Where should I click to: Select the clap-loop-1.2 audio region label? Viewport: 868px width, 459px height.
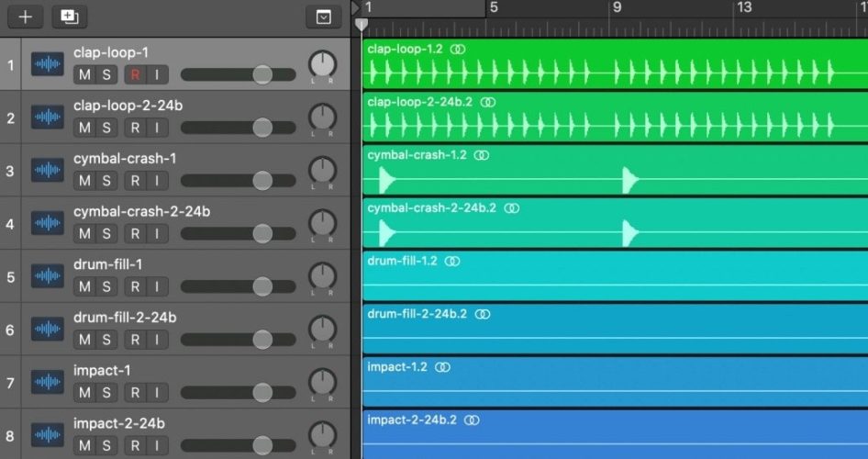point(406,49)
